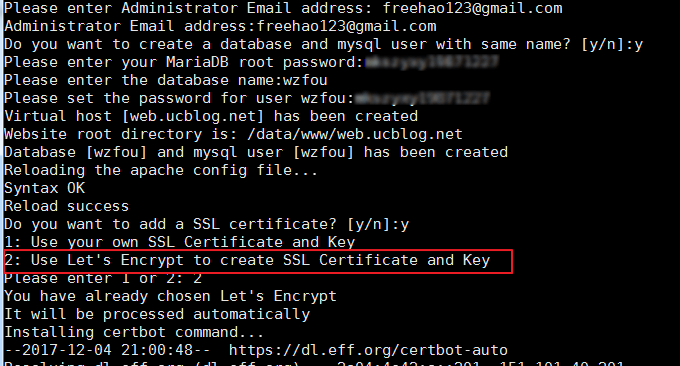The height and width of the screenshot is (366, 680).
Task: Click the 'Please enter 1 or 2' prompt answer
Action: click(x=197, y=278)
